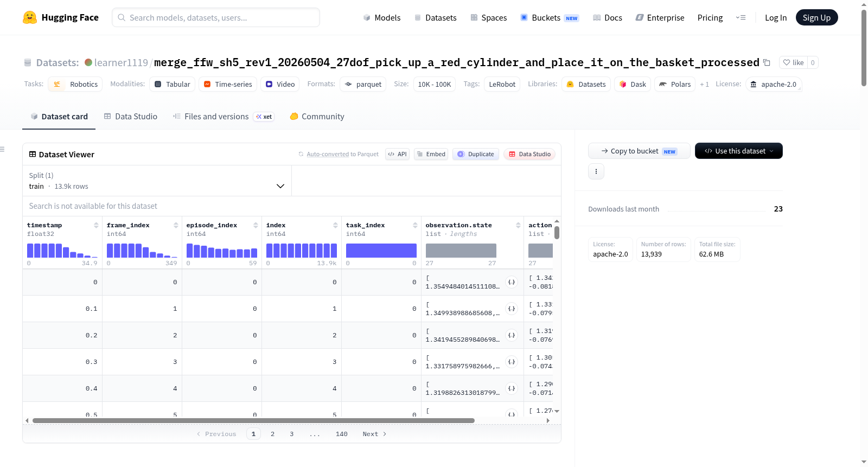This screenshot has height=467, width=868.
Task: Open the Community tab
Action: click(317, 117)
